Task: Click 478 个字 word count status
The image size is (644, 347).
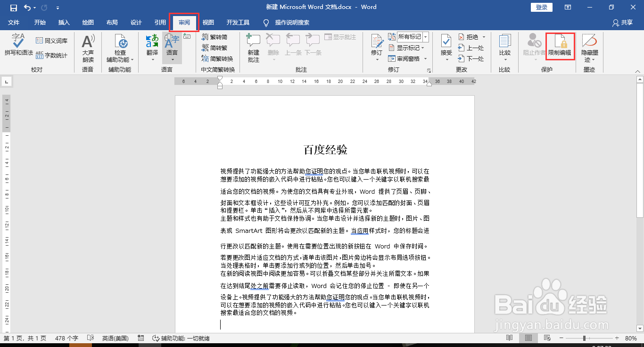Action: pos(66,338)
